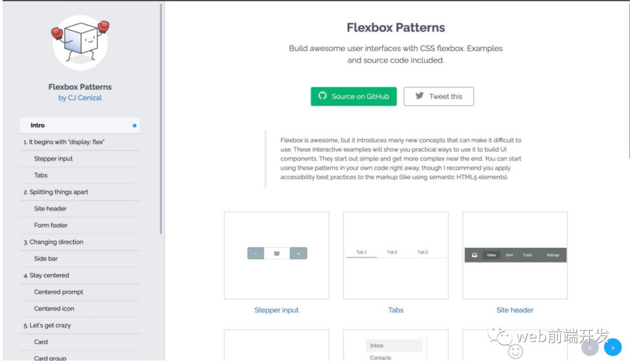The width and height of the screenshot is (630, 364).
Task: Click the smiley face icon
Action: point(515,351)
